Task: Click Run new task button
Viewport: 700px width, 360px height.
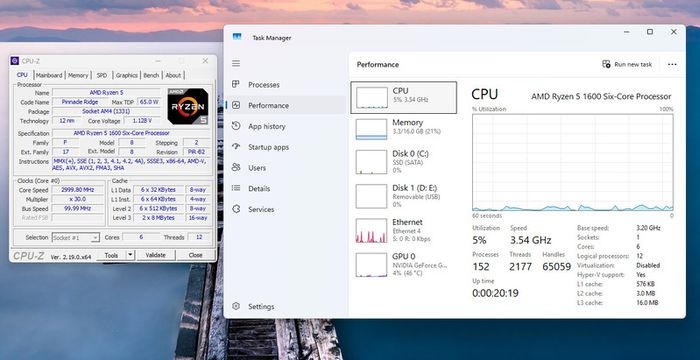Action: [x=627, y=64]
